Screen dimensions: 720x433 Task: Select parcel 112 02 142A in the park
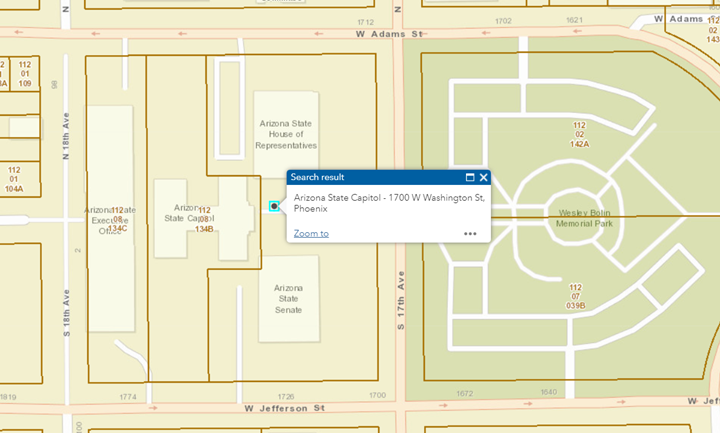click(x=578, y=134)
